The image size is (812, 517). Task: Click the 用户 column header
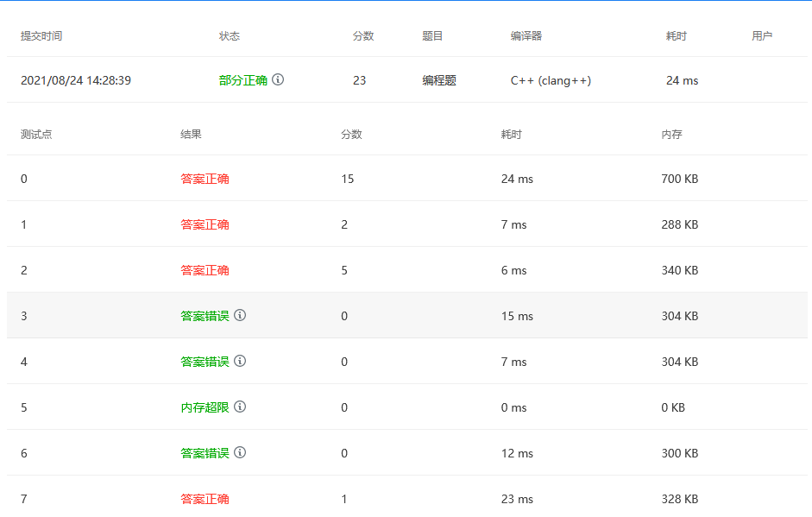[x=762, y=35]
